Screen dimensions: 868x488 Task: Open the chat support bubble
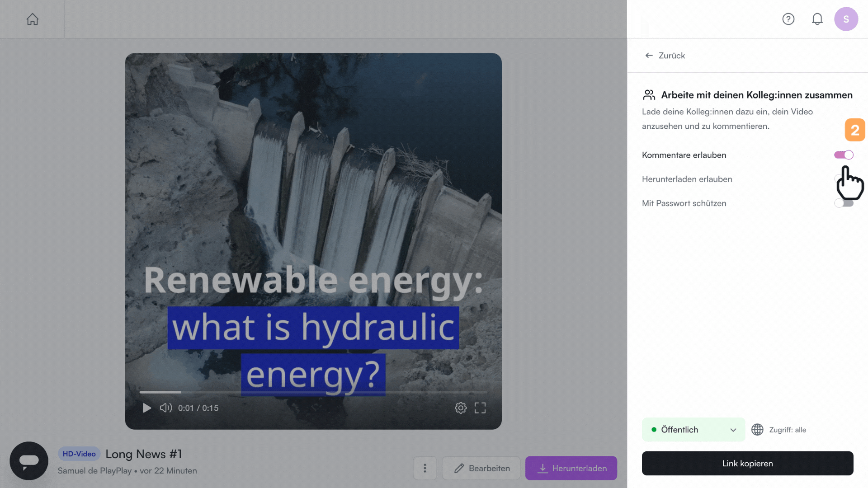coord(29,460)
